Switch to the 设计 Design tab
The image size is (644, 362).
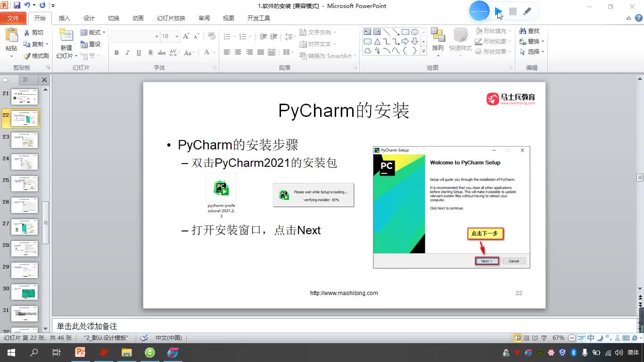89,18
